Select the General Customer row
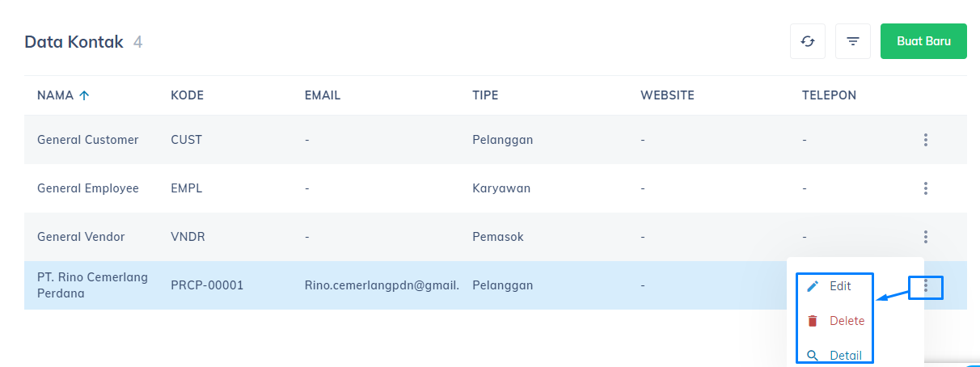The image size is (980, 367). tap(496, 140)
